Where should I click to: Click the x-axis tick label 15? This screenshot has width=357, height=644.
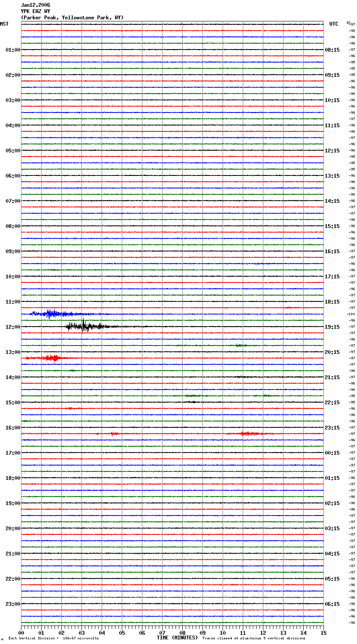click(323, 633)
